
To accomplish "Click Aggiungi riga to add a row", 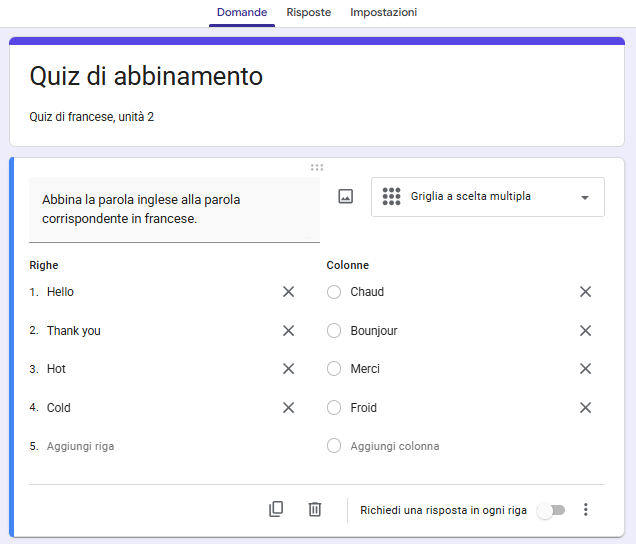I will click(80, 446).
